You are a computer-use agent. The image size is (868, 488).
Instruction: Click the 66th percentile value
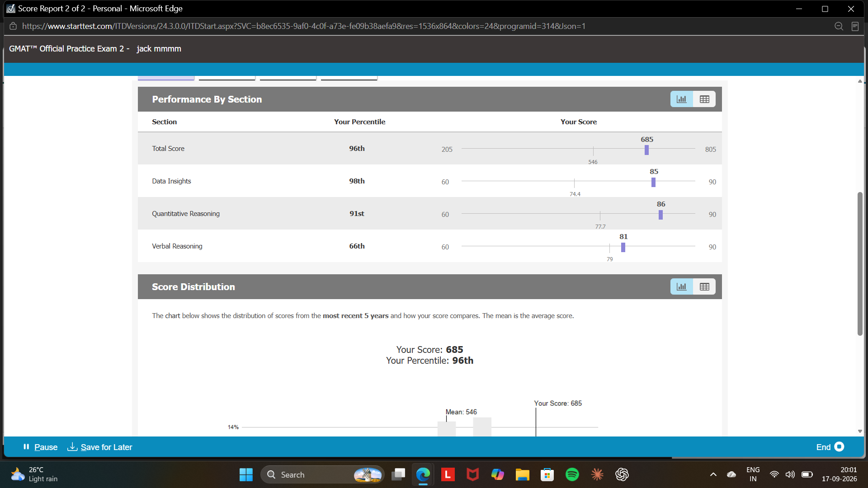[x=357, y=246]
